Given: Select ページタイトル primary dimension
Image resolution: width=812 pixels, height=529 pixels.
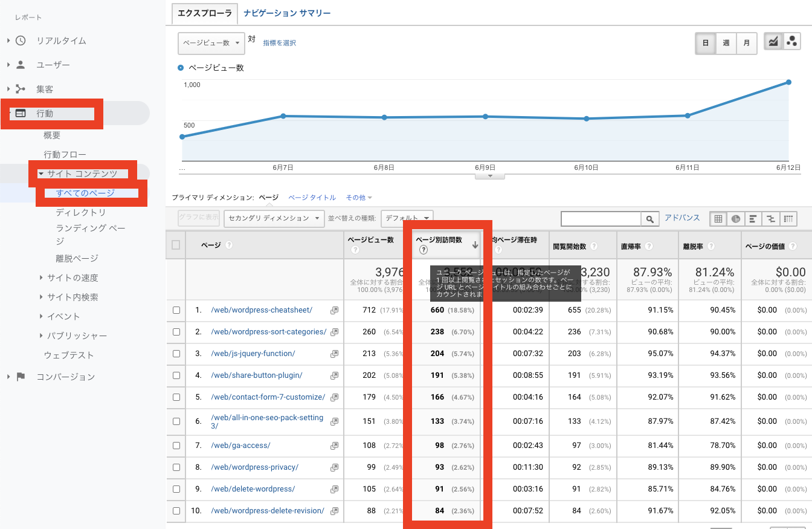Looking at the screenshot, I should [x=312, y=198].
